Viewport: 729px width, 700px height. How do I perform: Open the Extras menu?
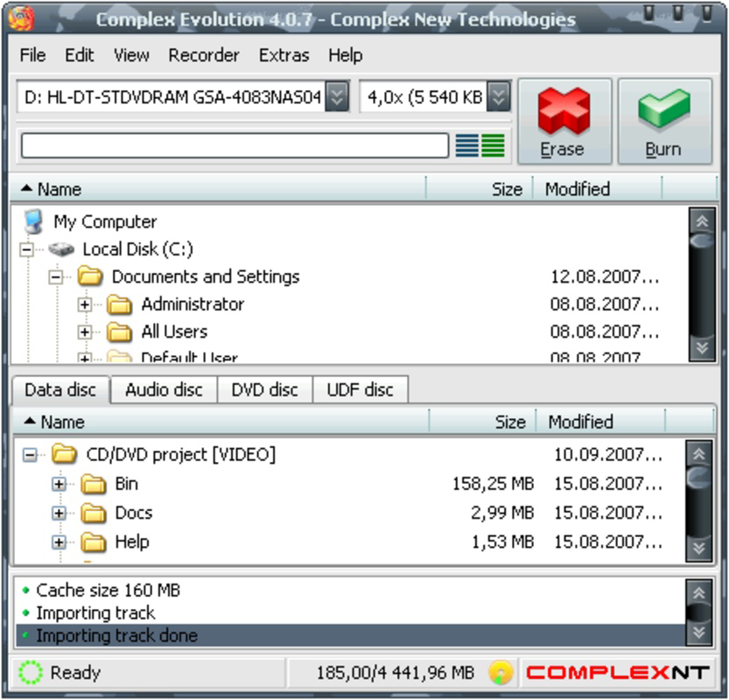pyautogui.click(x=284, y=55)
